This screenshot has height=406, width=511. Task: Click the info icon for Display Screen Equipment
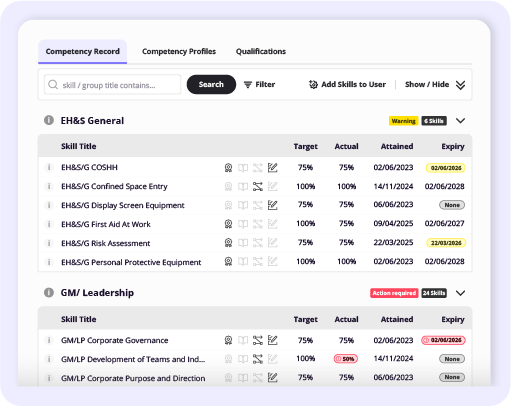tap(49, 205)
